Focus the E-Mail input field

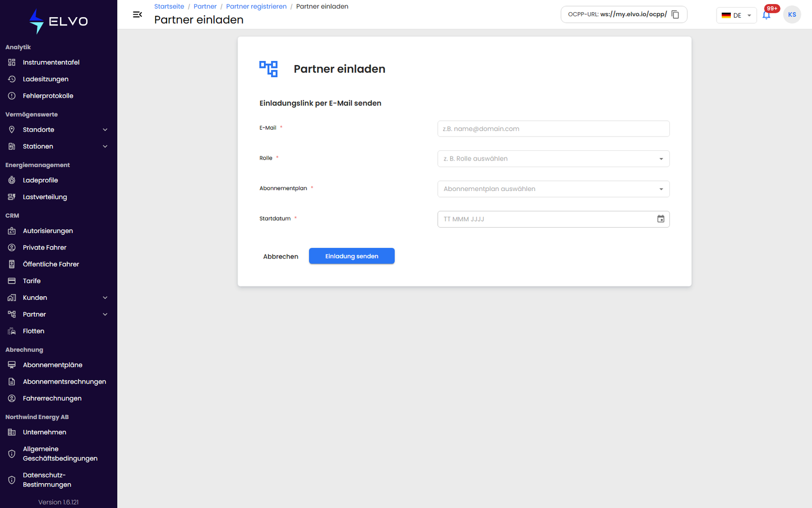click(x=553, y=129)
